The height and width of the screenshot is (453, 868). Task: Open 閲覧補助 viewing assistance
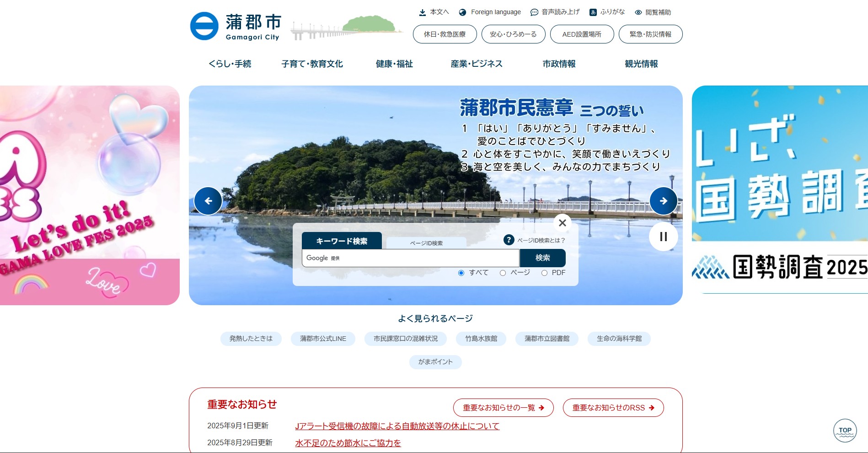coord(653,12)
